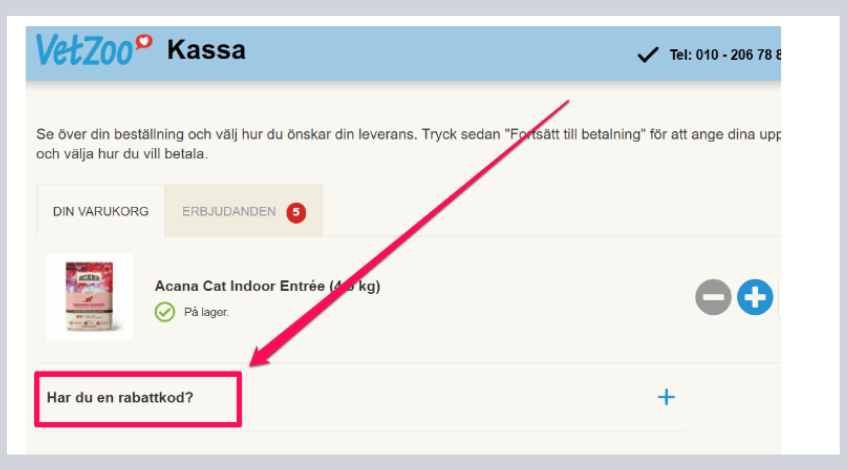The image size is (847, 470).
Task: Open the Acana cat food product thumbnail
Action: click(90, 297)
